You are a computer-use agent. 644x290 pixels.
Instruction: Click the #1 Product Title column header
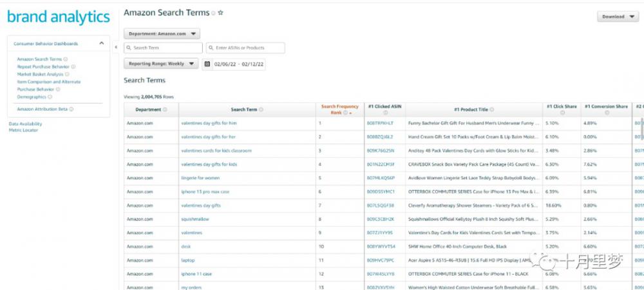point(473,110)
